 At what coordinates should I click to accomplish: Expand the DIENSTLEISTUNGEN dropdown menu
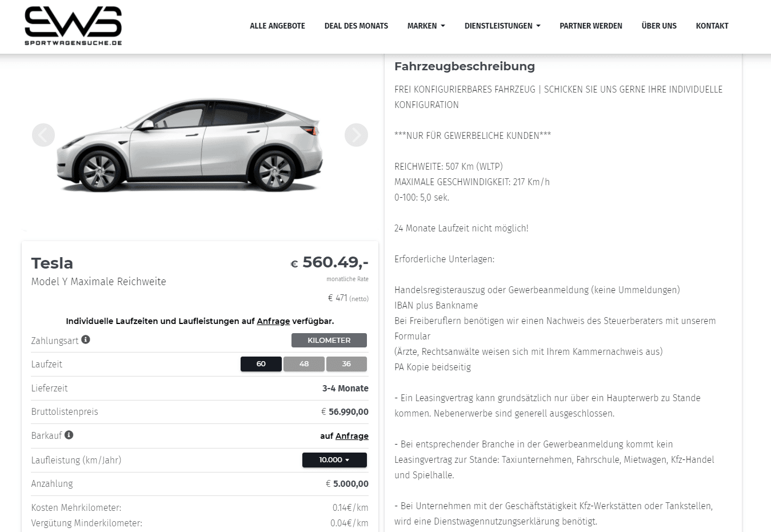[x=502, y=26]
